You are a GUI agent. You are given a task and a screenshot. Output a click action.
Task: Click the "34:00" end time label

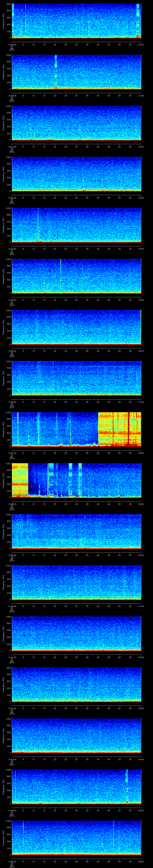tap(141, 249)
